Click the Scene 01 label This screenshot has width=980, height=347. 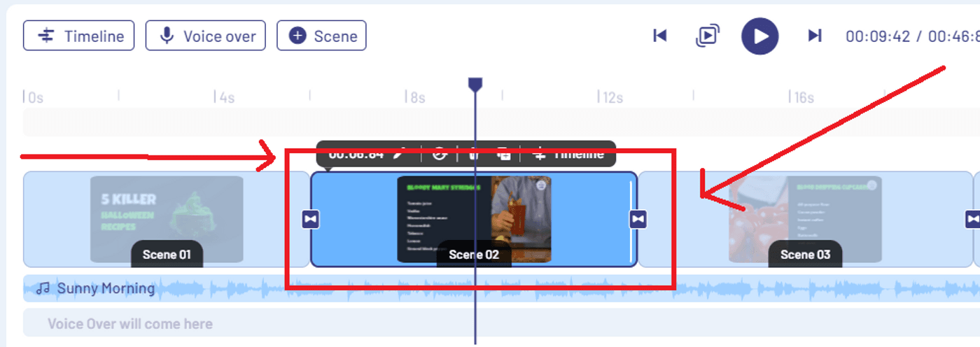coord(167,254)
